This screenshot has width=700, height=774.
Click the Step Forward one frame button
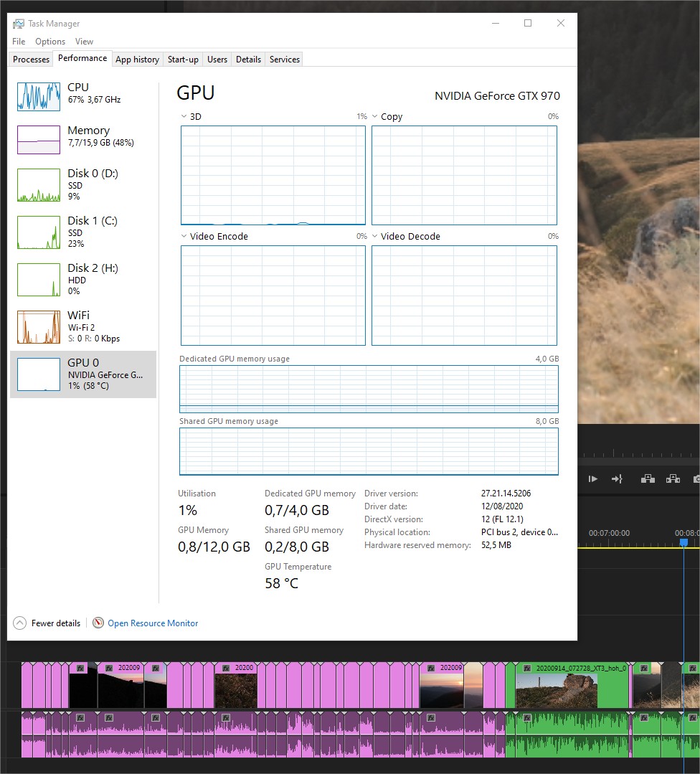[592, 478]
